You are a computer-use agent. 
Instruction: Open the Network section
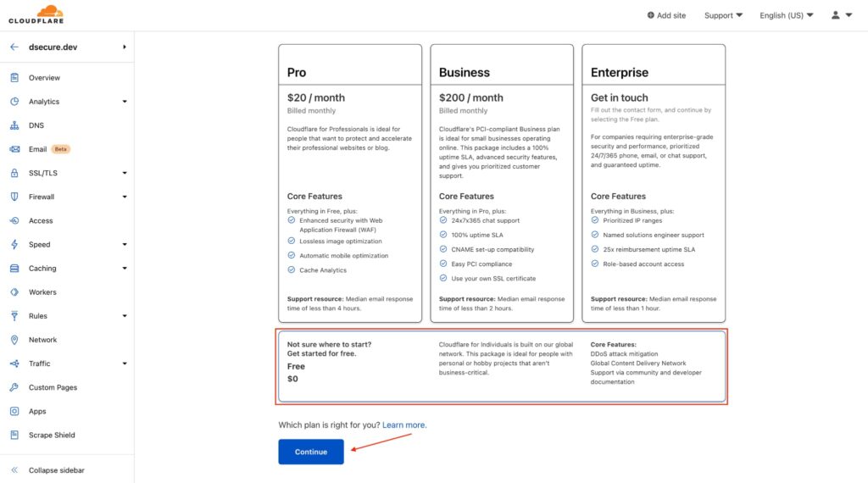click(x=42, y=339)
